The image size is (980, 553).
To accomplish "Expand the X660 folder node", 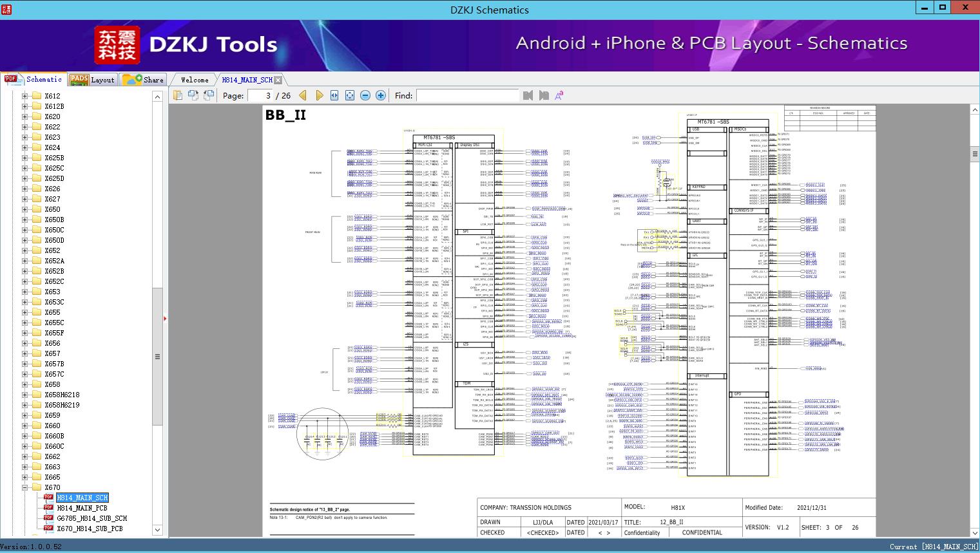I will pos(25,426).
